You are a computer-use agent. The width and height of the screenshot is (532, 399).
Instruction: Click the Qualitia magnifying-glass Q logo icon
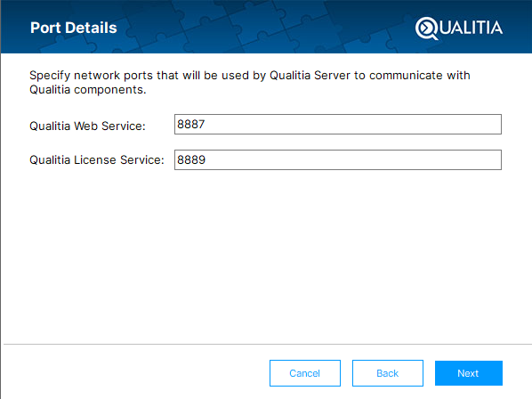coord(427,28)
